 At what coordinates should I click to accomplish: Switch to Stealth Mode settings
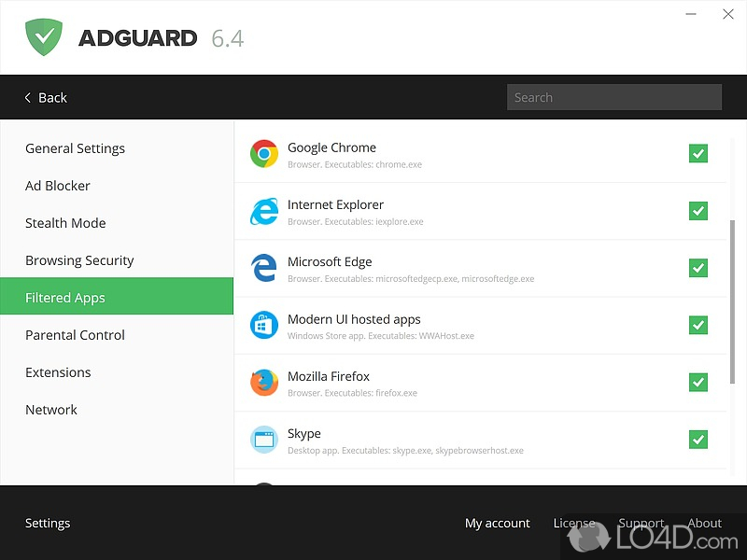click(x=117, y=223)
